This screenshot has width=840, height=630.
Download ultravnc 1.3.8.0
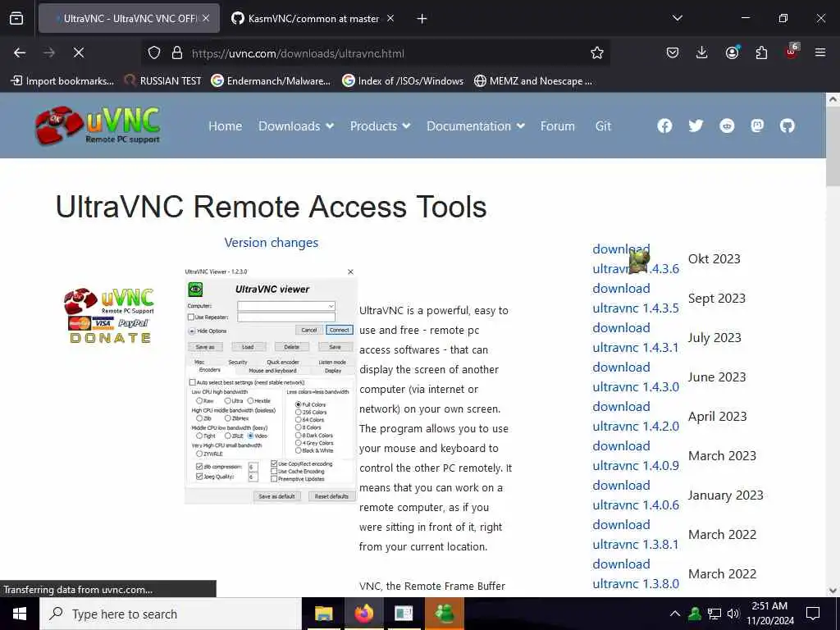click(636, 573)
